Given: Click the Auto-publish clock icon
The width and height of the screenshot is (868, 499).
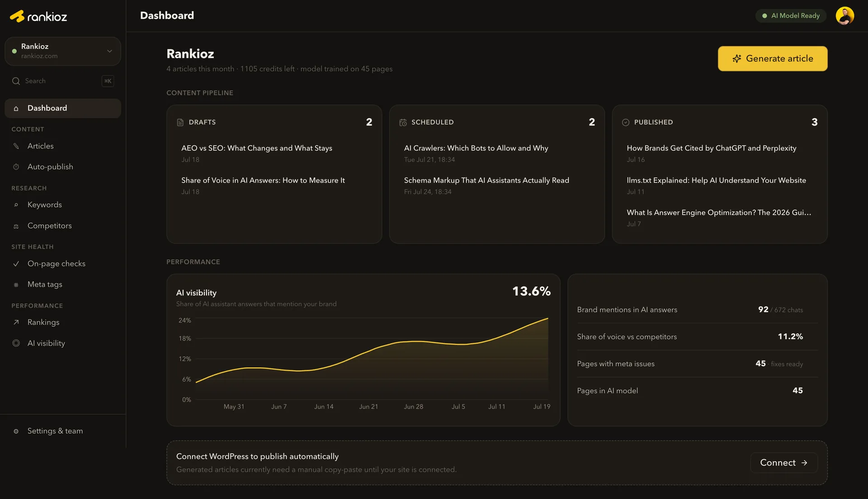Looking at the screenshot, I should pyautogui.click(x=16, y=167).
